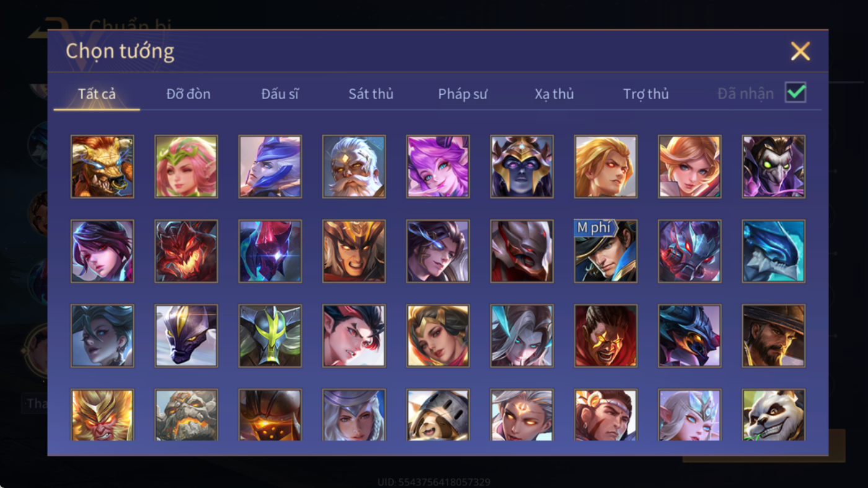Image resolution: width=868 pixels, height=488 pixels.
Task: Switch to the Trợ thủ tab
Action: pos(646,94)
